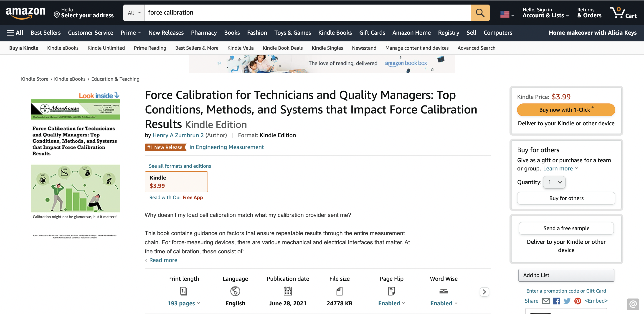The image size is (644, 314).
Task: Click See all formats and editions
Action: pyautogui.click(x=180, y=166)
